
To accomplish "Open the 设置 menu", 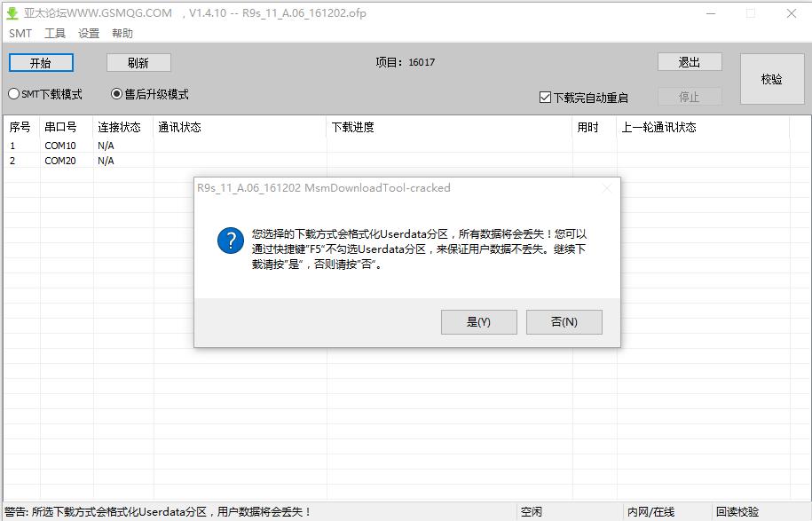I will coord(89,33).
